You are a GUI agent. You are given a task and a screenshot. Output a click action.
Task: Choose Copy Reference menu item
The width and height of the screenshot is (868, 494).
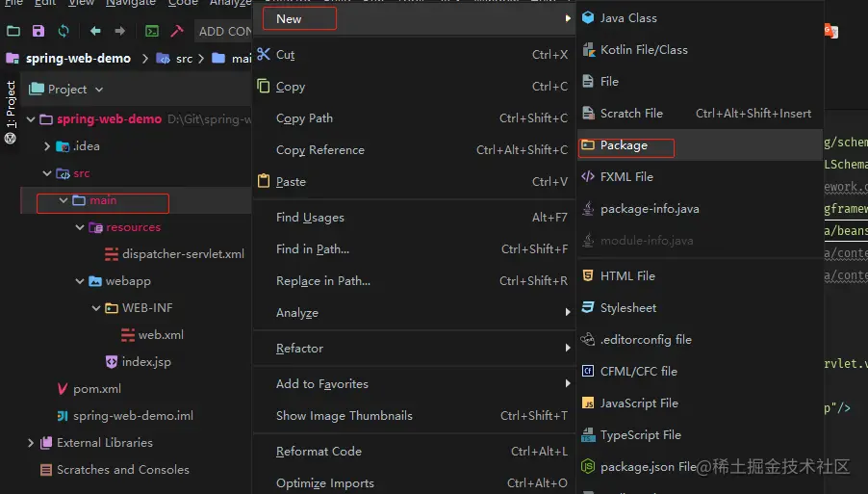414,149
